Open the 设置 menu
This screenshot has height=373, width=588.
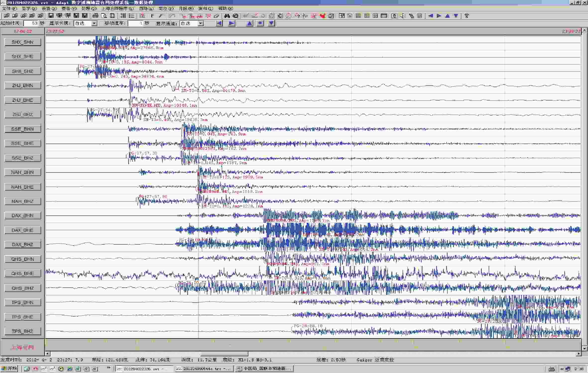[49, 8]
